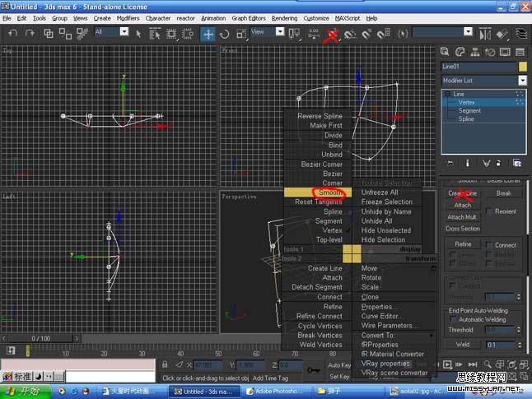Choose the Bind to Space Warp tool
The height and width of the screenshot is (399, 532).
82,33
